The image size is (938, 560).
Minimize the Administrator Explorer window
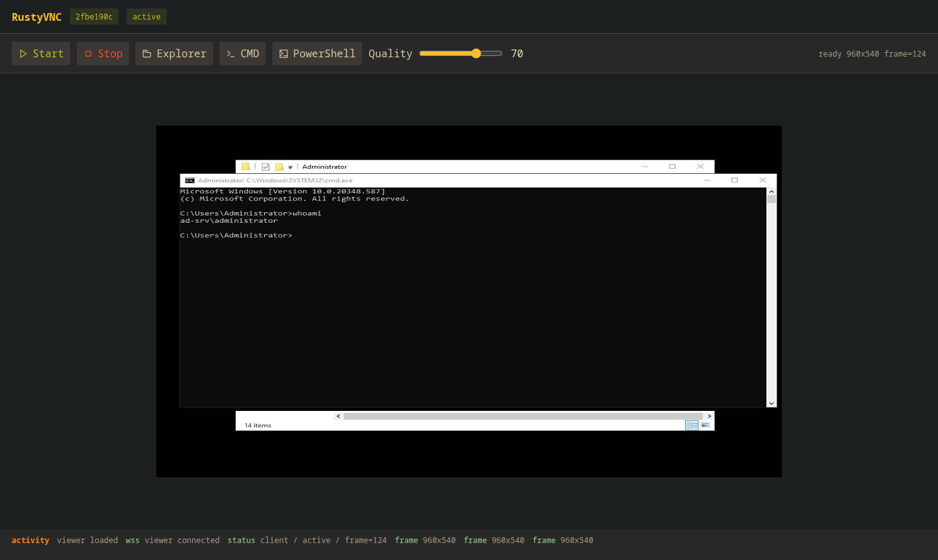[645, 167]
